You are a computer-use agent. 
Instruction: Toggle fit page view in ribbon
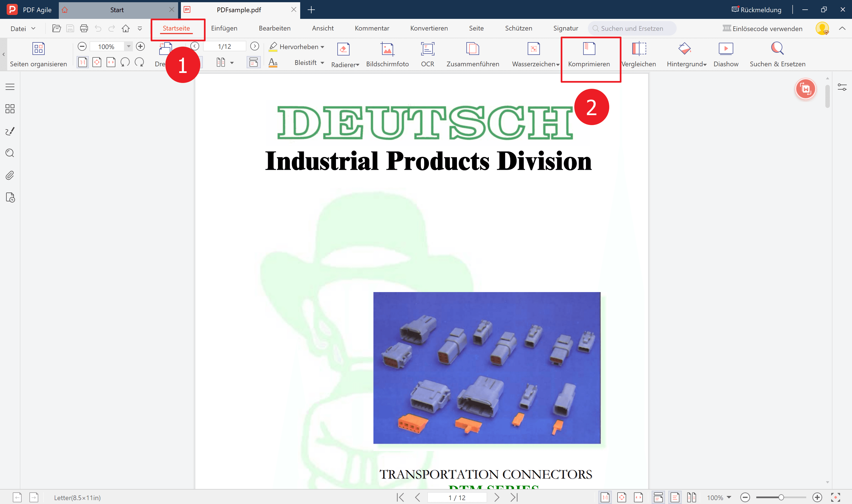click(x=97, y=62)
